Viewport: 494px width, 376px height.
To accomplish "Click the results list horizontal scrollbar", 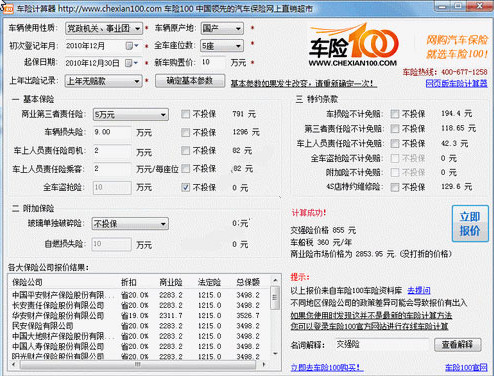I will tap(138, 364).
